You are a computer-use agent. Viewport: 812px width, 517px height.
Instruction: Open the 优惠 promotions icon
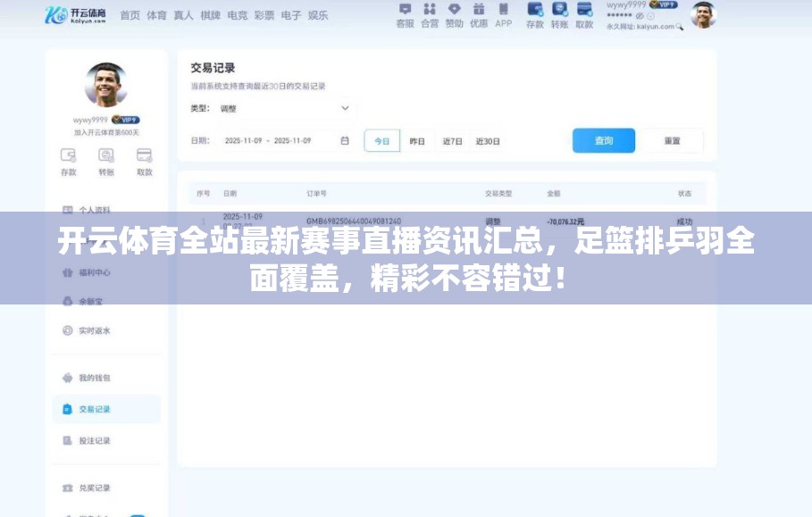coord(480,16)
